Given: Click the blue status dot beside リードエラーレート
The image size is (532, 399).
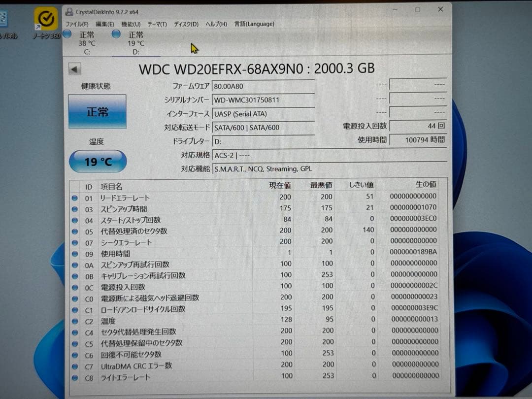Looking at the screenshot, I should (75, 197).
